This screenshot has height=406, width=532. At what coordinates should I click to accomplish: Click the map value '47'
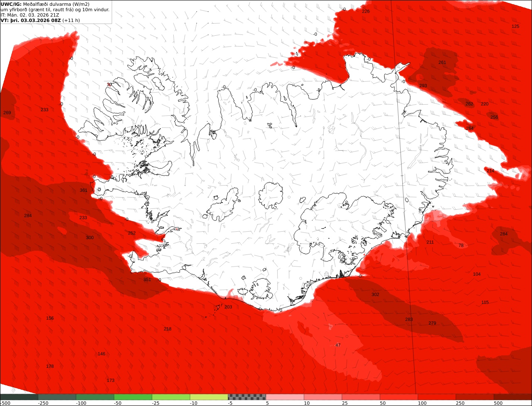click(338, 345)
